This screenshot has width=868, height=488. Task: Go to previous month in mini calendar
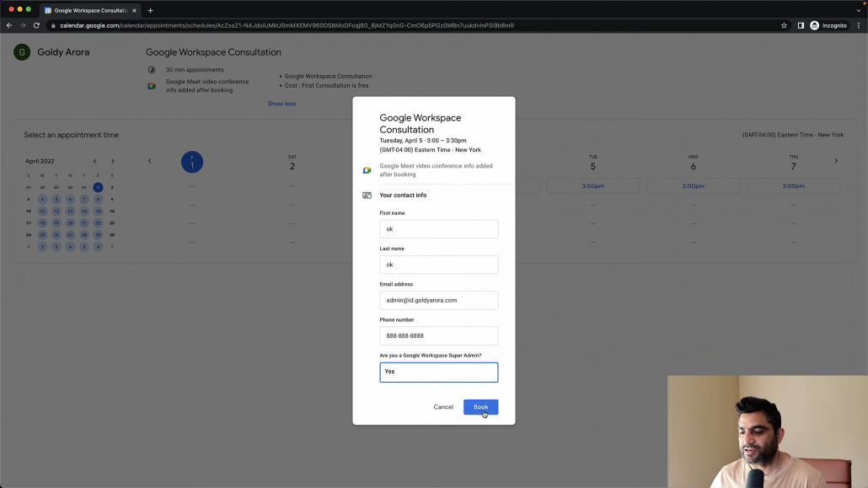(x=94, y=161)
